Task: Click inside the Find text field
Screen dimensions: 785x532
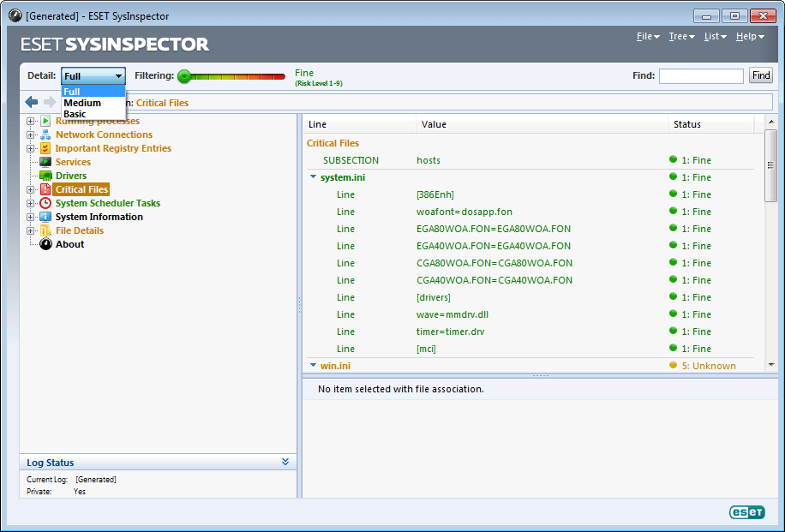Action: [x=701, y=76]
